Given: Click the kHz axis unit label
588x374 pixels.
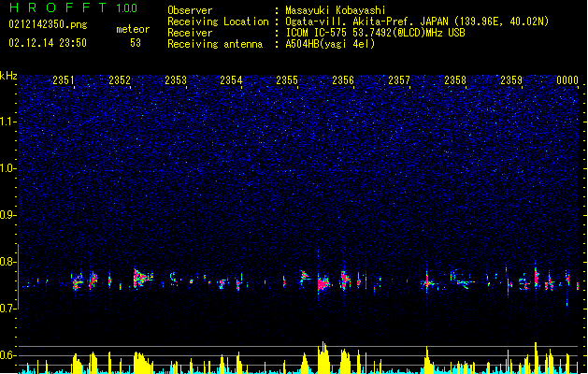Looking at the screenshot, I should click(8, 76).
